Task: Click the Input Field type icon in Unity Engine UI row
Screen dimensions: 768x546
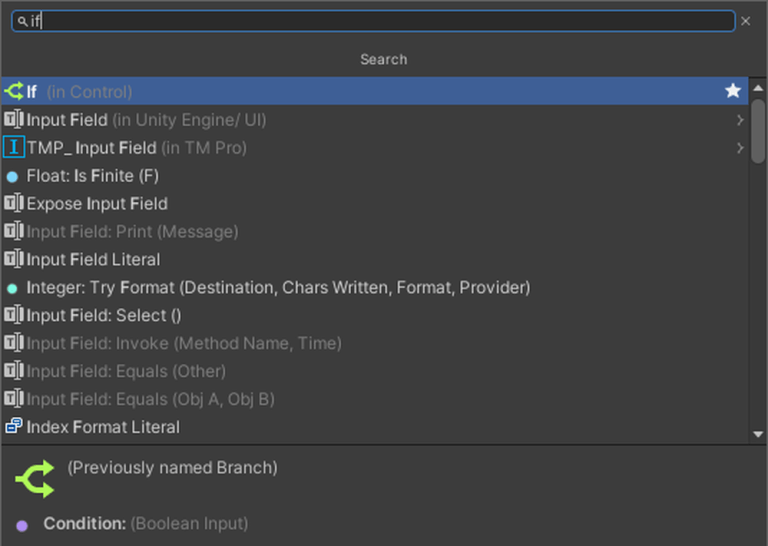Action: tap(14, 120)
